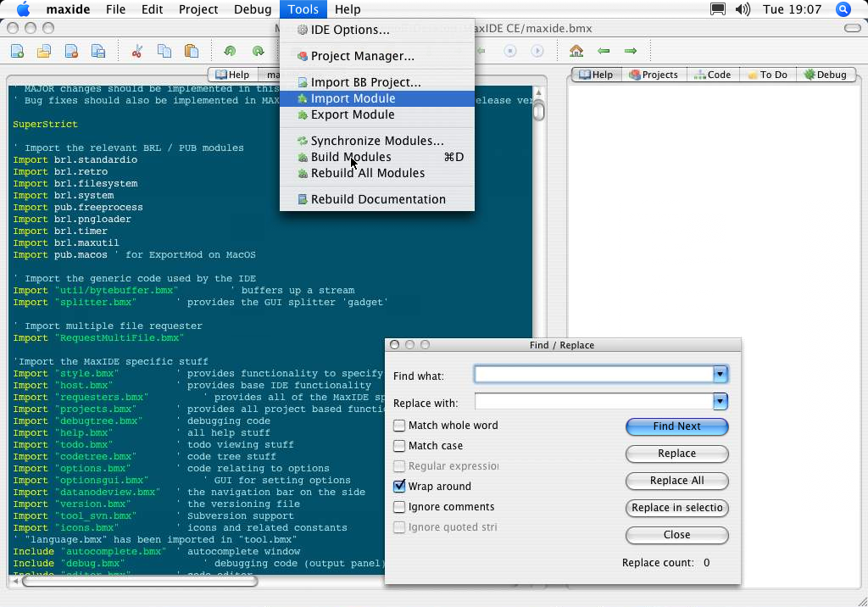868x607 pixels.
Task: Switch to the Code tab
Action: [x=713, y=75]
